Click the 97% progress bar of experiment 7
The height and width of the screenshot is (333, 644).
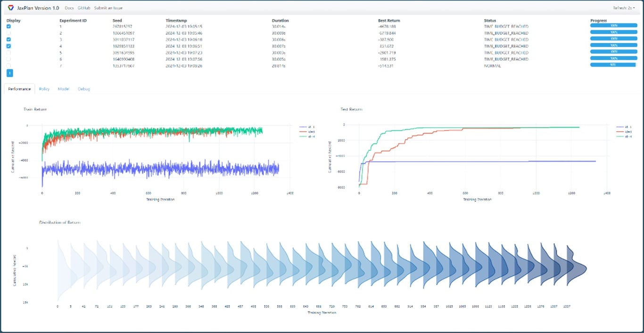pyautogui.click(x=612, y=66)
